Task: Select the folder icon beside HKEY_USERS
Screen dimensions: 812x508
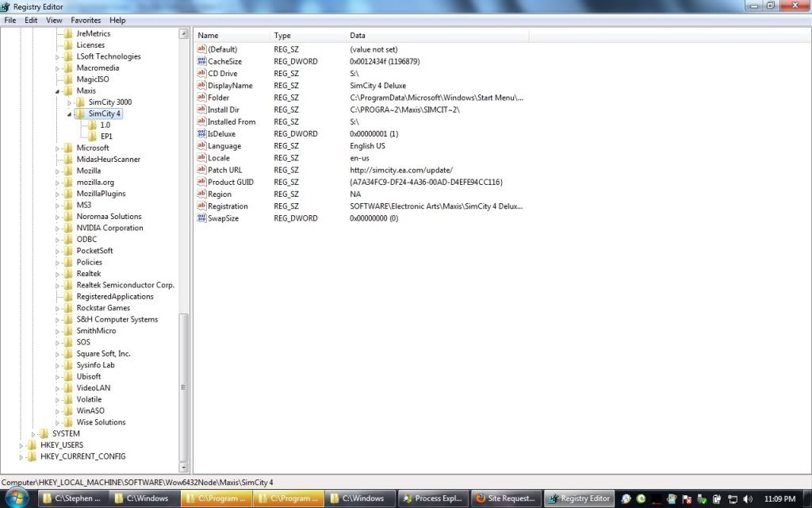Action: 32,444
